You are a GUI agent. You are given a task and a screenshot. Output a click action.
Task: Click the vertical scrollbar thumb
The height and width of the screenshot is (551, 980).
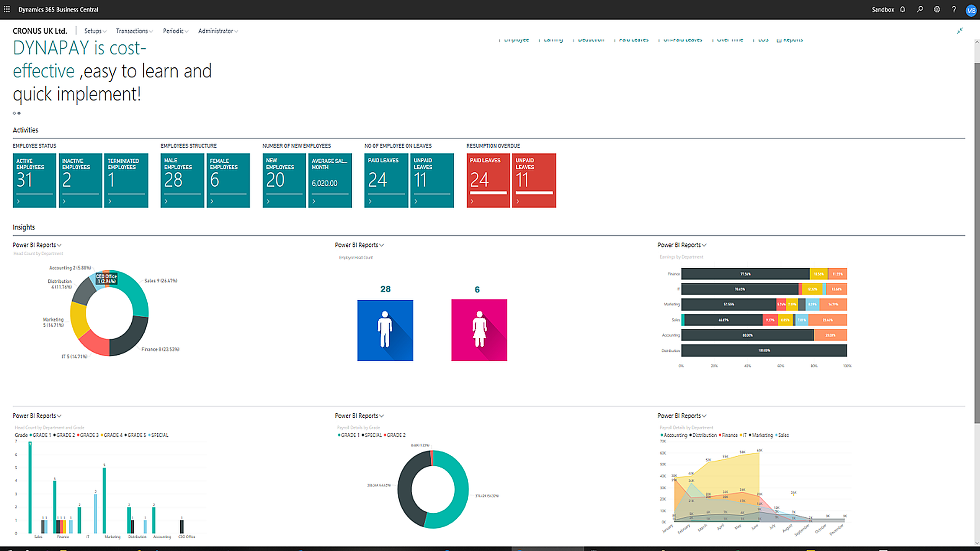[x=977, y=243]
